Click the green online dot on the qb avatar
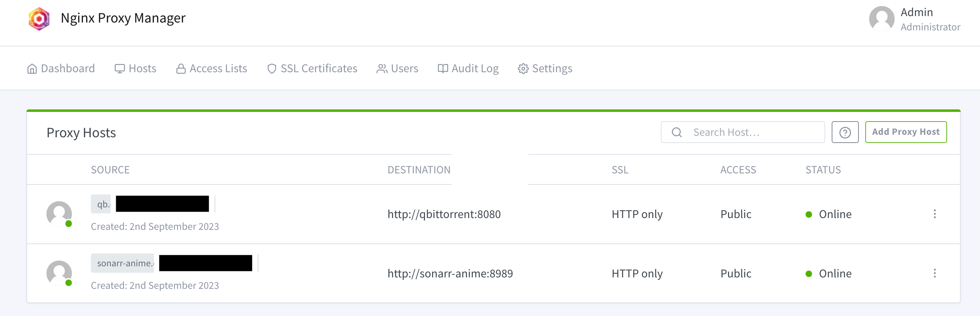 click(69, 223)
